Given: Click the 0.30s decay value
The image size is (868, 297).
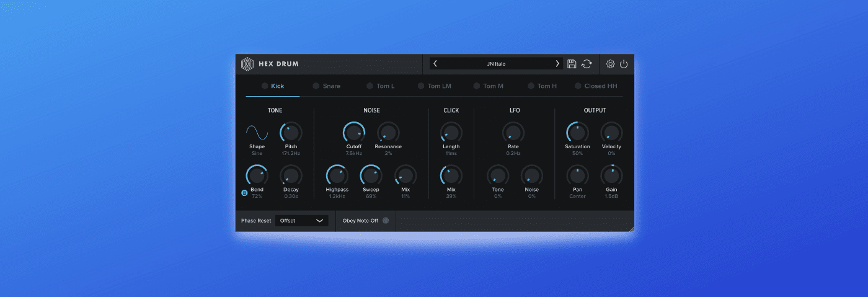Looking at the screenshot, I should 291,197.
